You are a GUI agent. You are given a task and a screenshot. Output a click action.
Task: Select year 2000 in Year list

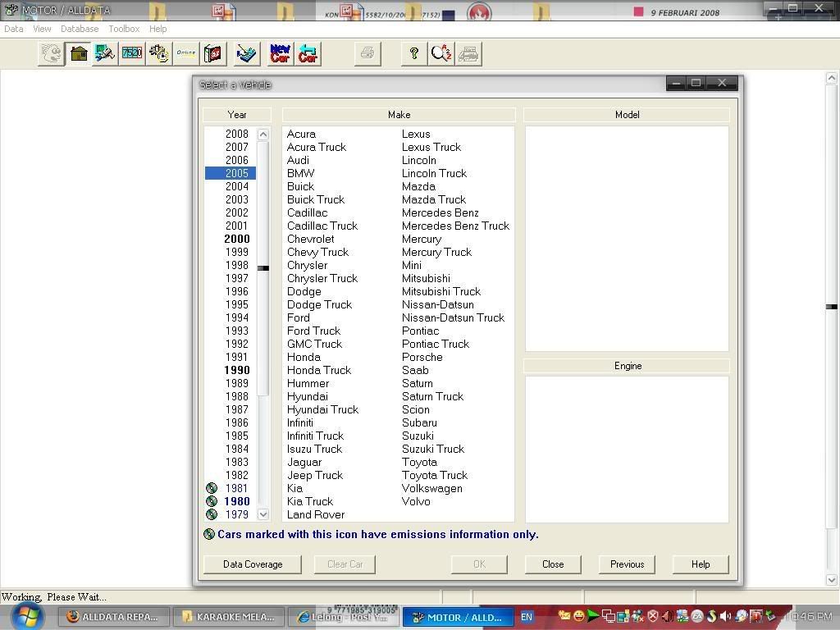(x=237, y=239)
